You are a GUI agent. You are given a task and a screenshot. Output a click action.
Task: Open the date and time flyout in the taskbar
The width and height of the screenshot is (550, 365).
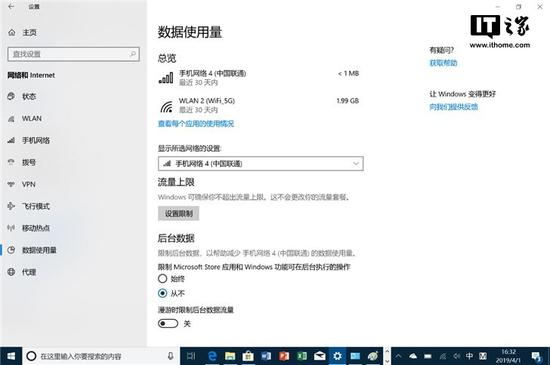(508, 356)
